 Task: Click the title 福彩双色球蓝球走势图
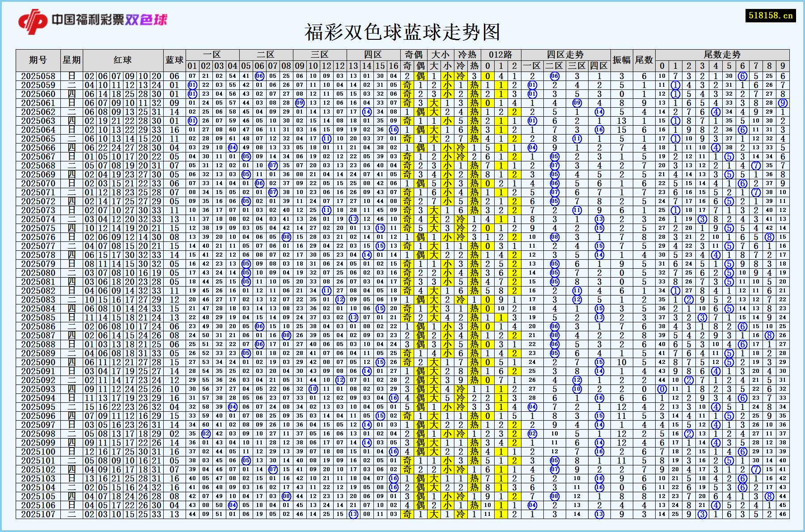(x=402, y=31)
